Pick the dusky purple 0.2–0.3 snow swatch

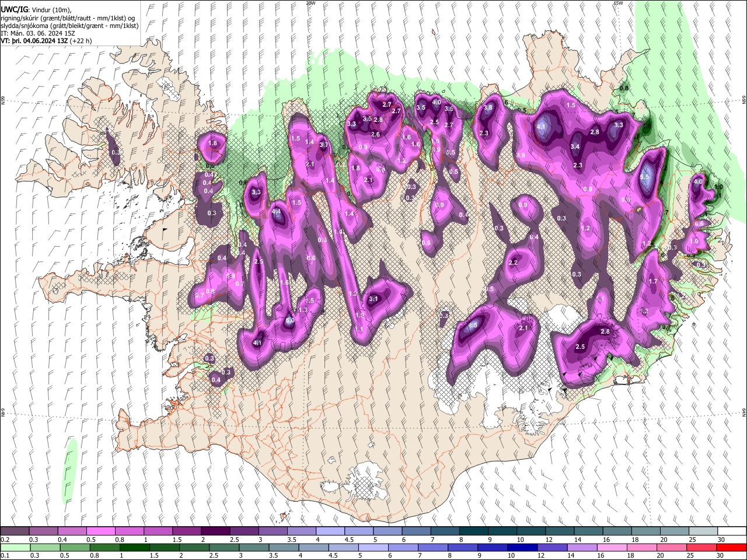point(15,531)
